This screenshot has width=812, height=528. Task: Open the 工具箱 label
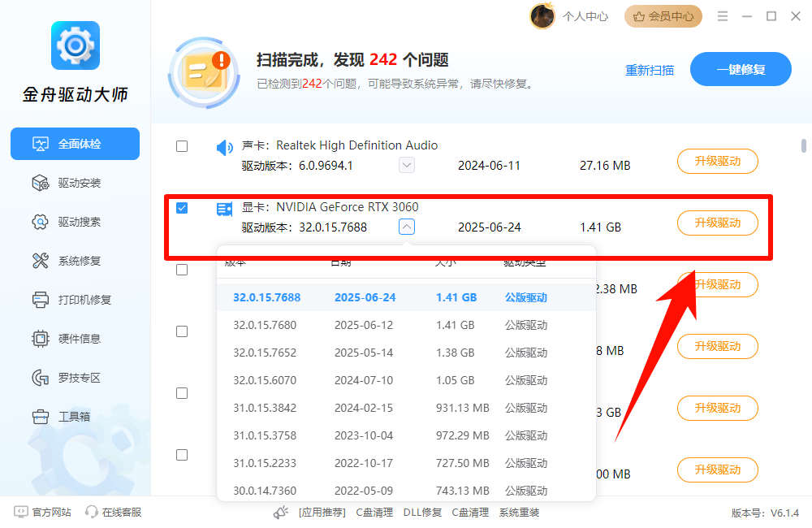74,417
